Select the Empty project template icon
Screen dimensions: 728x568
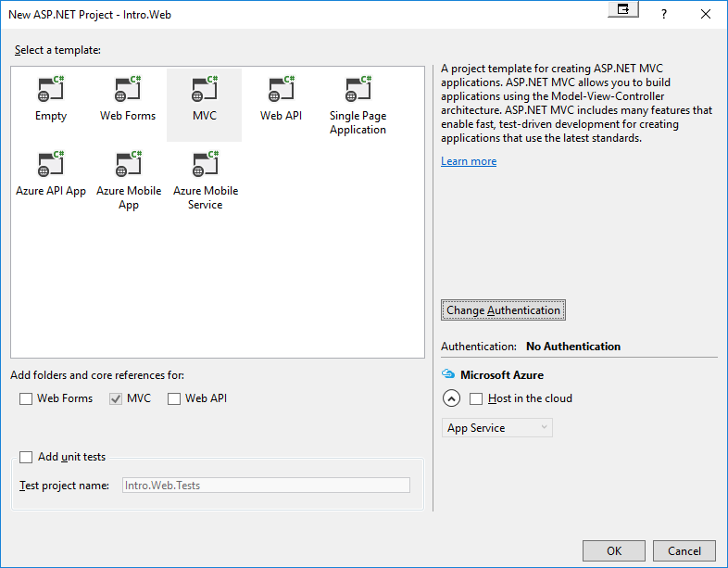click(x=51, y=89)
